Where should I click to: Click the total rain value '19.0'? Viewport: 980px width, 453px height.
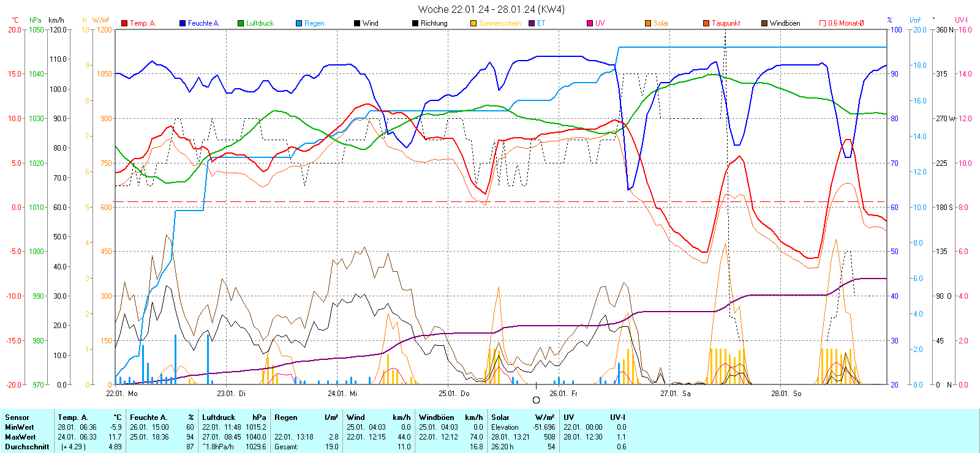coord(331,447)
